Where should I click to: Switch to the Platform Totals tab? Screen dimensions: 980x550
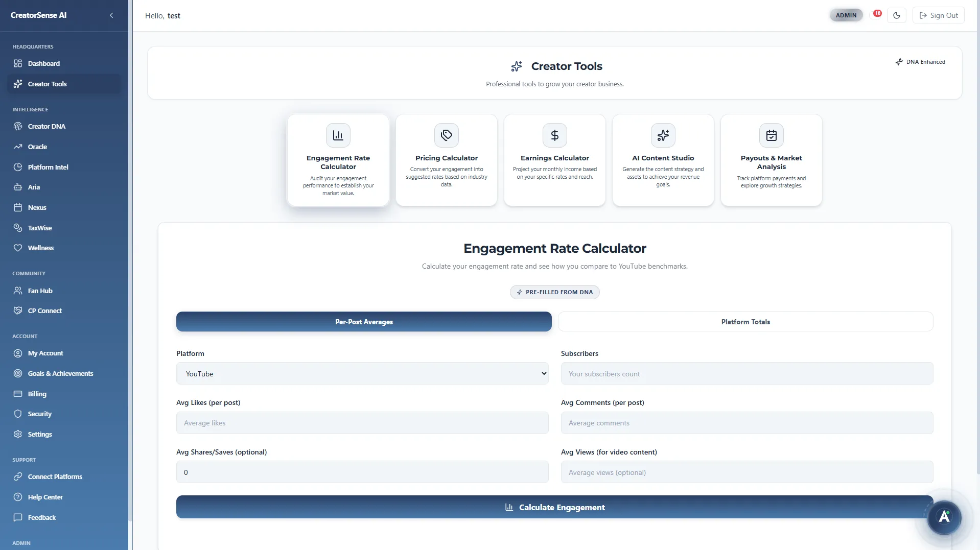[745, 322]
